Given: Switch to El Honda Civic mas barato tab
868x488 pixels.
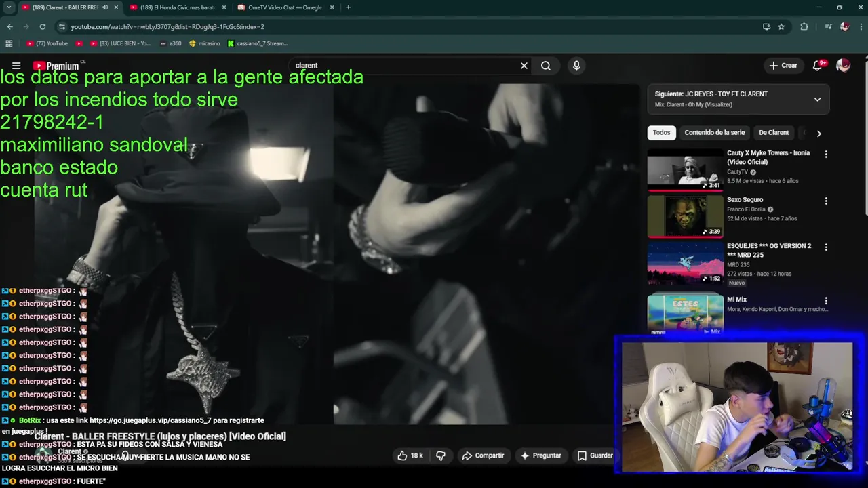Looking at the screenshot, I should click(x=178, y=7).
